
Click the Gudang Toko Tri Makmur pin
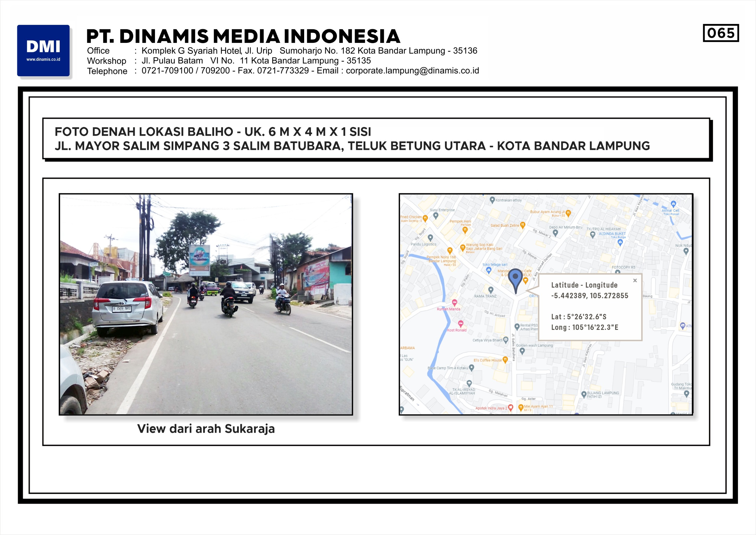tap(686, 394)
